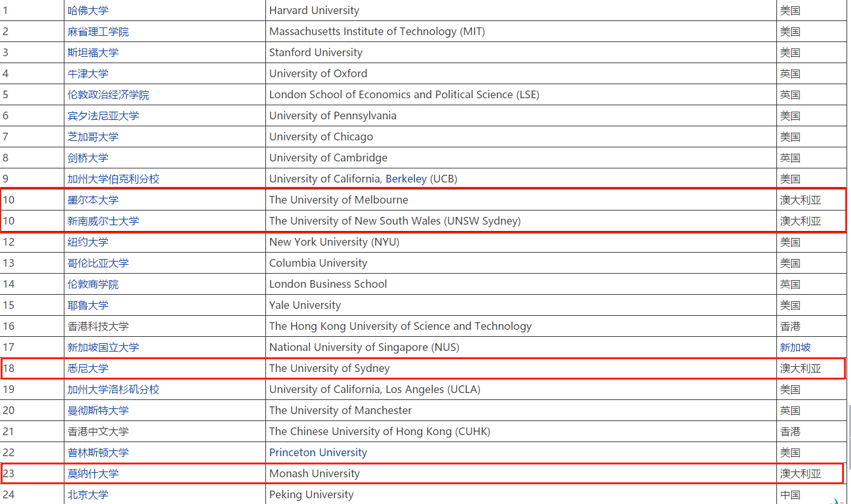This screenshot has height=504, width=851.
Task: Open the 新加坡国立大学 link
Action: [103, 347]
